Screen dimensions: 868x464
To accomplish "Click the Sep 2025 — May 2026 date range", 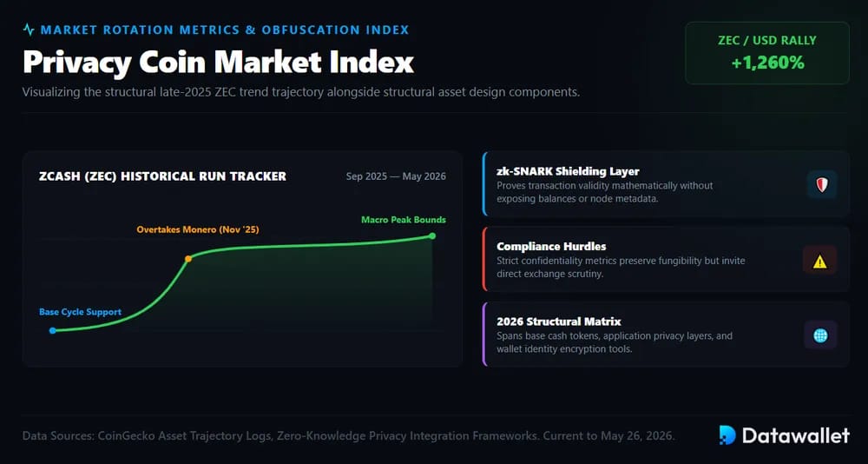I will point(396,176).
